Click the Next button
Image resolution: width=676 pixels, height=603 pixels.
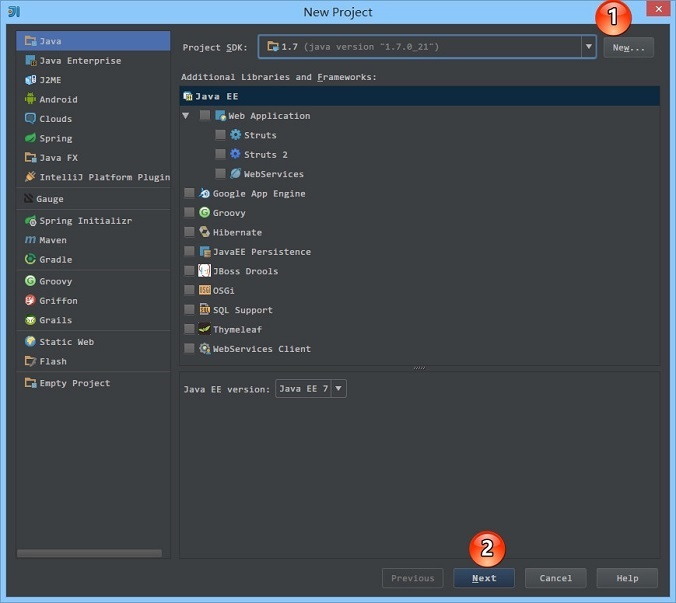(484, 578)
